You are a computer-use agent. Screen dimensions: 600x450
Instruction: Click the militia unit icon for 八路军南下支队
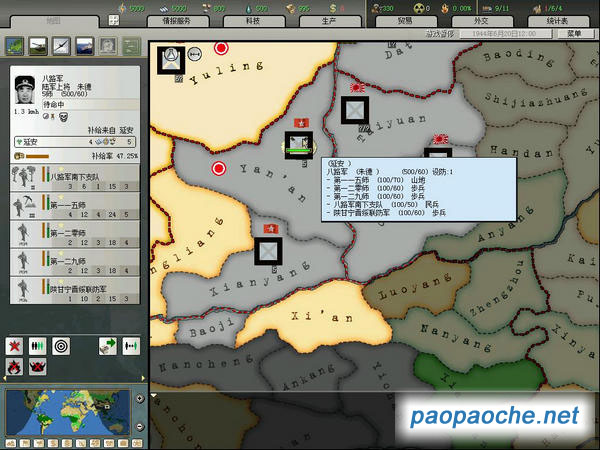[24, 176]
